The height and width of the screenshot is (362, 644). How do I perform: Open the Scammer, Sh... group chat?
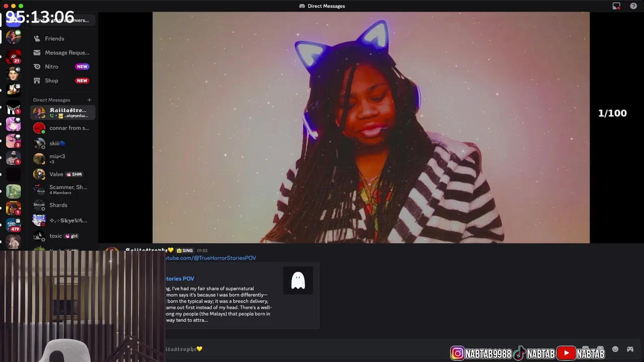coord(63,190)
